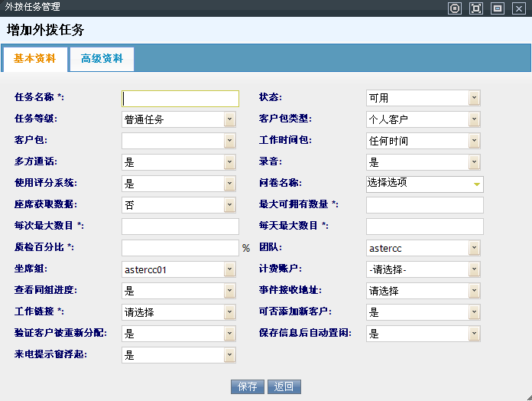Open the 客户包类型 dropdown
Screen dimensions: 532x401
(x=423, y=119)
